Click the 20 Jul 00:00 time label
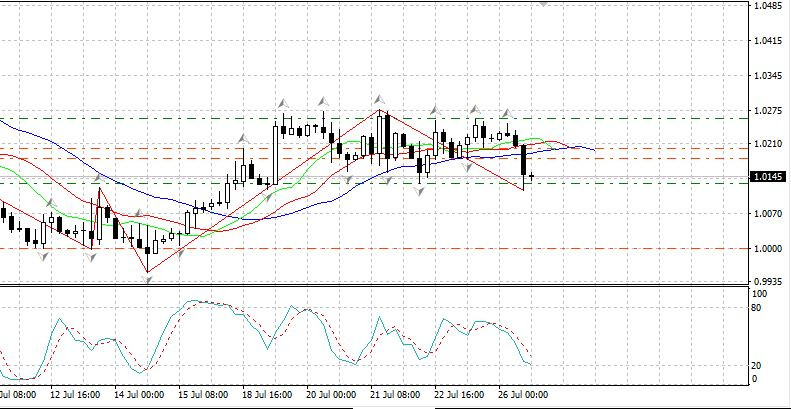The height and width of the screenshot is (409, 791). click(331, 395)
